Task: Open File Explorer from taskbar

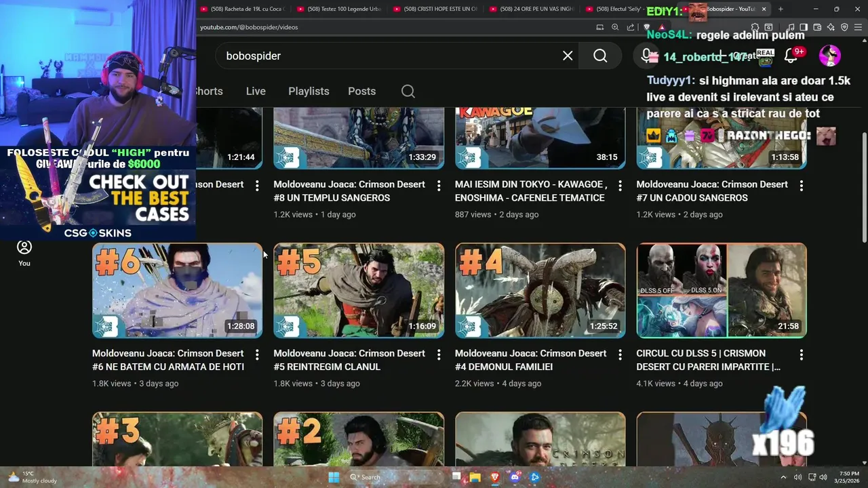Action: (475, 477)
